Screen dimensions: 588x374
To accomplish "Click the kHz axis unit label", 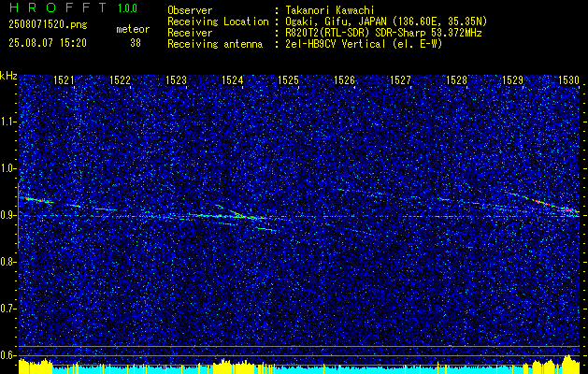I will [x=8, y=76].
